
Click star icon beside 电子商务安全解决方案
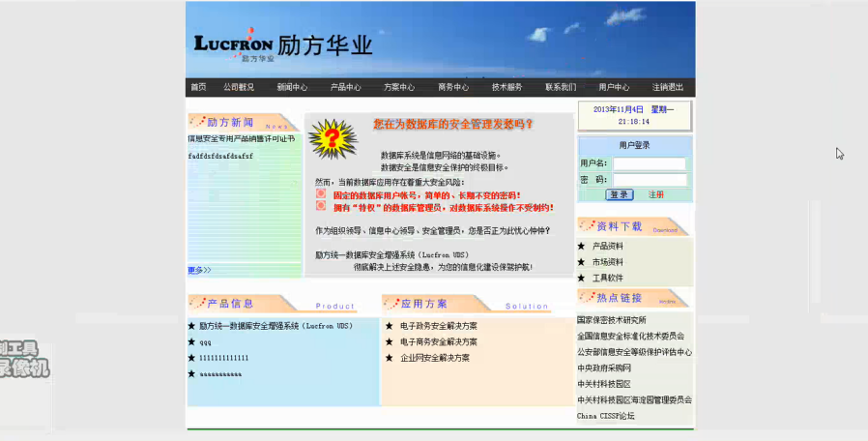390,342
